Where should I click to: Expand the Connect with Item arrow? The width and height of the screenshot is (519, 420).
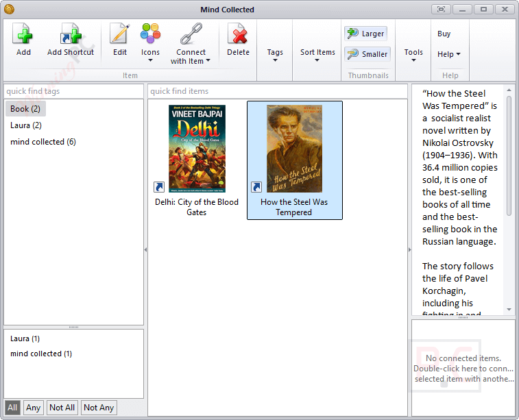(x=208, y=60)
